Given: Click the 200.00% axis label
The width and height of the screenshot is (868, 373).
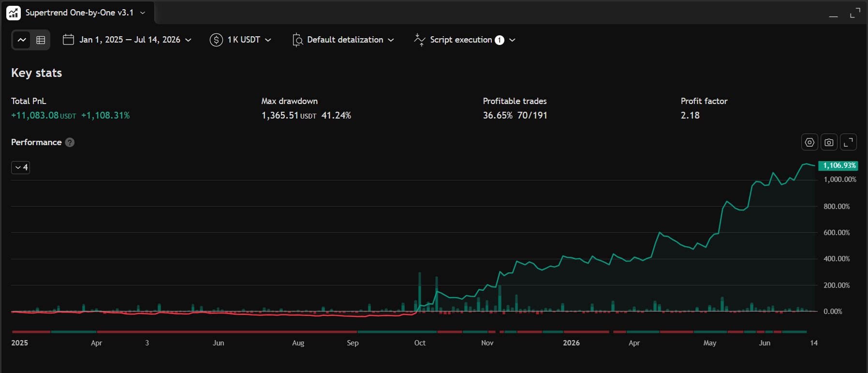Looking at the screenshot, I should [837, 285].
